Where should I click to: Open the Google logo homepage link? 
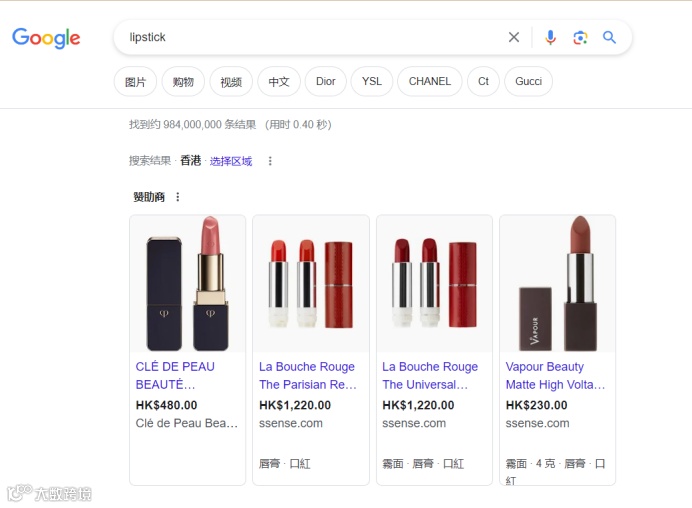tap(46, 38)
